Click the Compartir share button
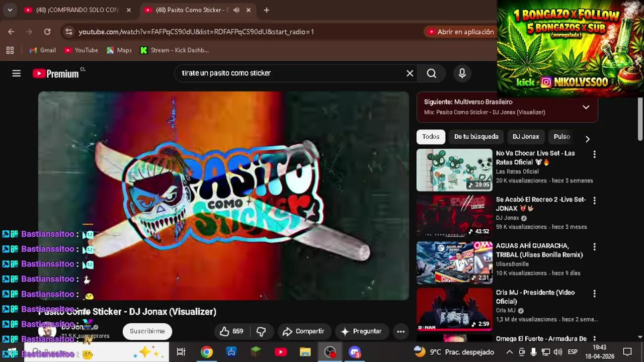 point(303,331)
